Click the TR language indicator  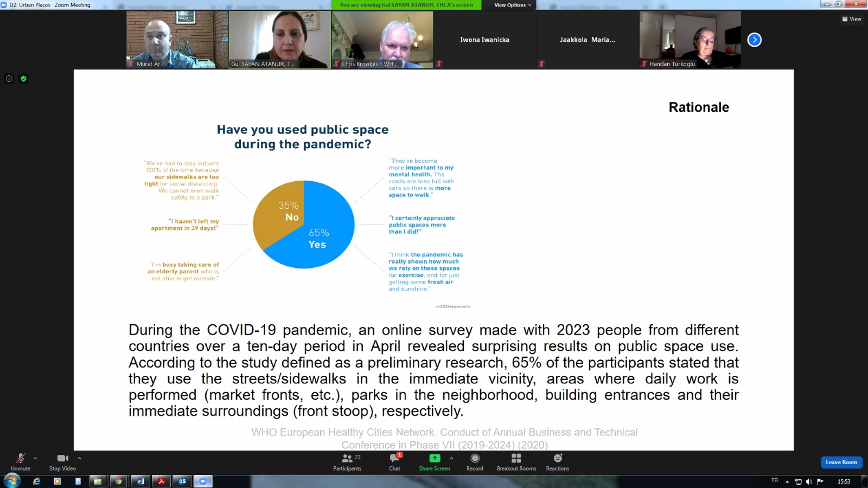(x=775, y=480)
